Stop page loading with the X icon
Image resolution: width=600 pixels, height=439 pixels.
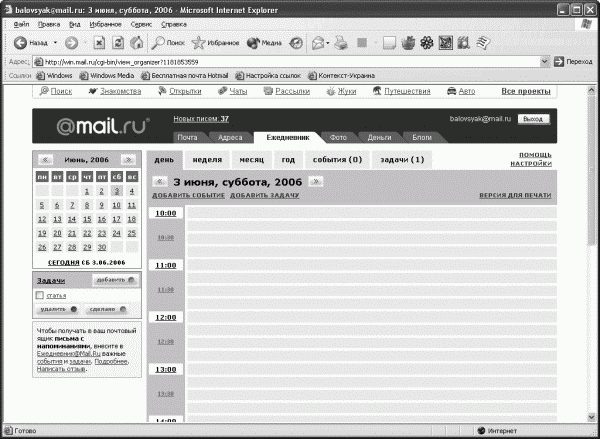[99, 43]
